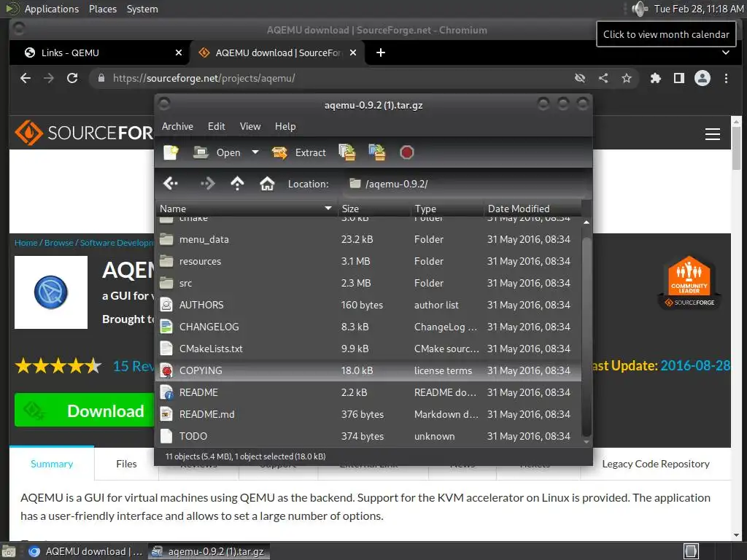Reload the SourceForge page

[72, 78]
